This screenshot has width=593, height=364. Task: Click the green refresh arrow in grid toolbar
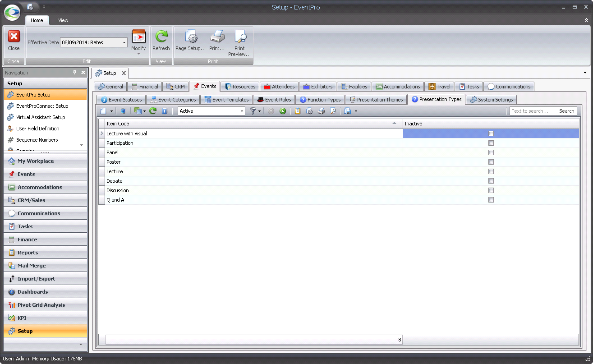pos(153,111)
